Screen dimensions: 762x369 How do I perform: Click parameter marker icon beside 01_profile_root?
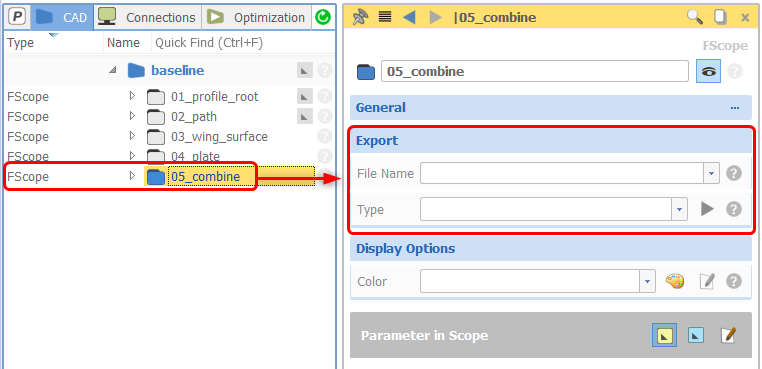tap(304, 97)
